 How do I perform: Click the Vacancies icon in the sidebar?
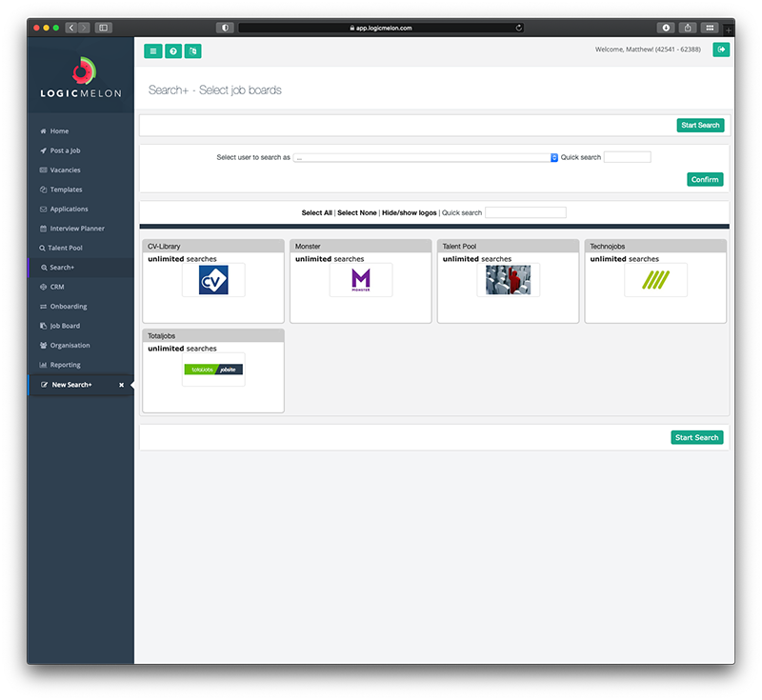point(43,170)
